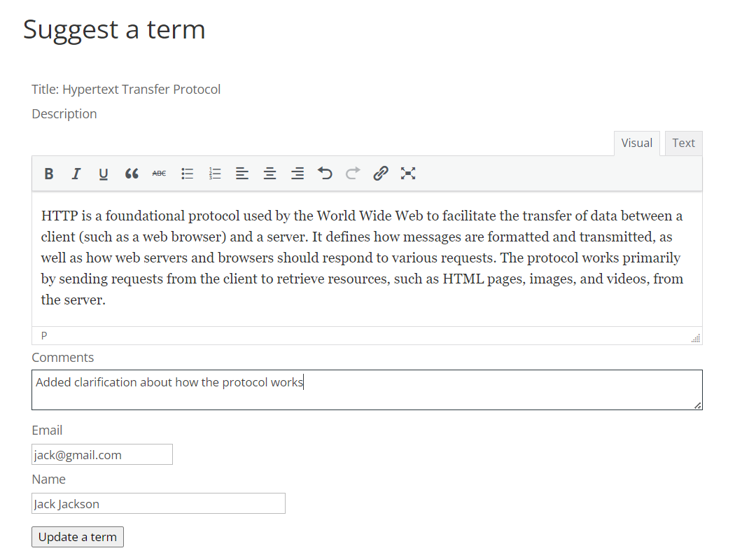Click the Comments label
Screen dimensions: 735x560
coord(63,358)
